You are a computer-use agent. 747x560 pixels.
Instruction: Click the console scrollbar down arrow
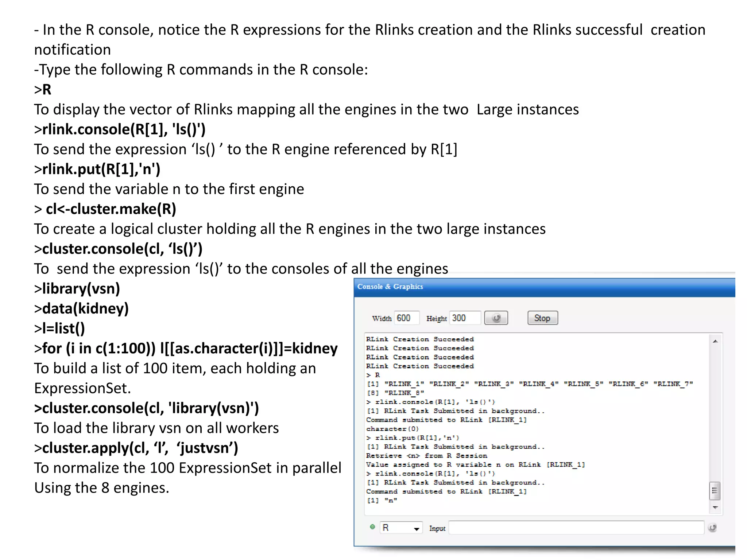[x=715, y=507]
